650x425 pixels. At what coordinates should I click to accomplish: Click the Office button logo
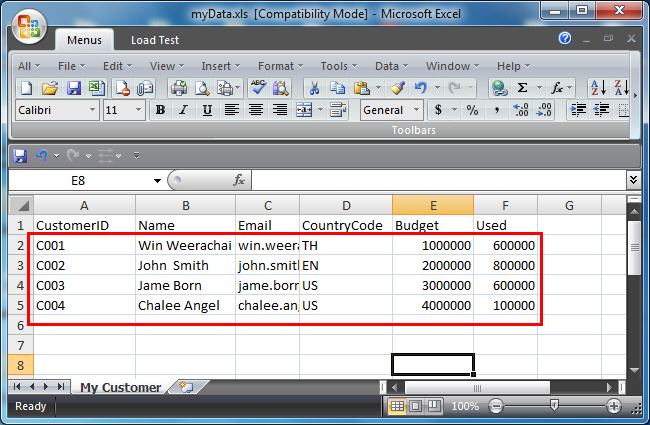pos(29,27)
